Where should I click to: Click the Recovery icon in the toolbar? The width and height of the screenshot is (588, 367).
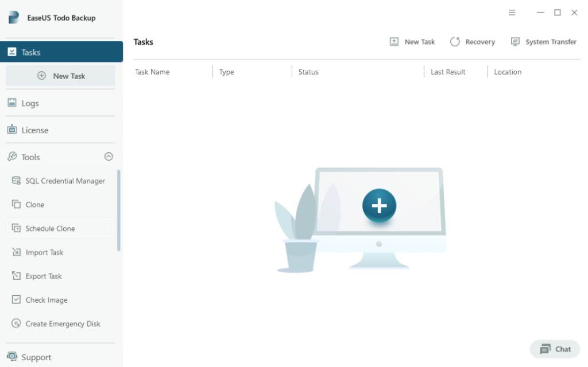pyautogui.click(x=472, y=41)
